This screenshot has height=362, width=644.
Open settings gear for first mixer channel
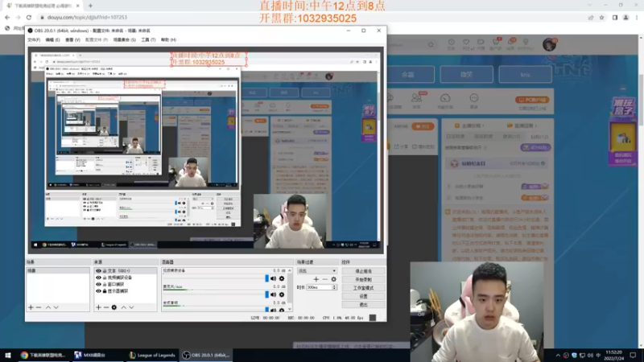point(282,278)
